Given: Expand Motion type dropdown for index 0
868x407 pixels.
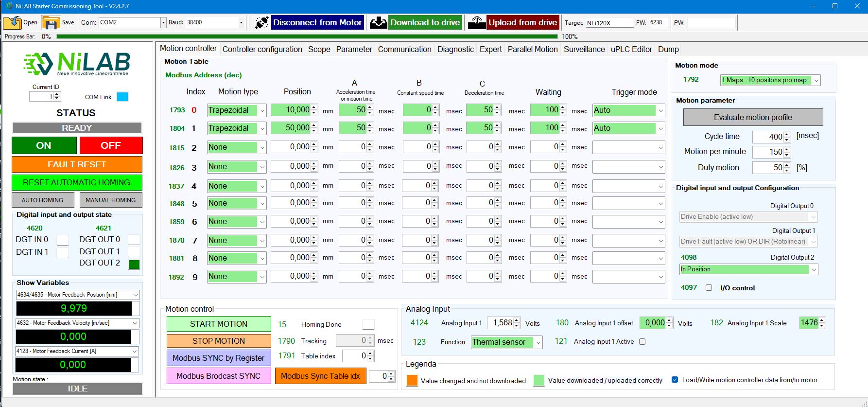Looking at the screenshot, I should click(x=262, y=110).
